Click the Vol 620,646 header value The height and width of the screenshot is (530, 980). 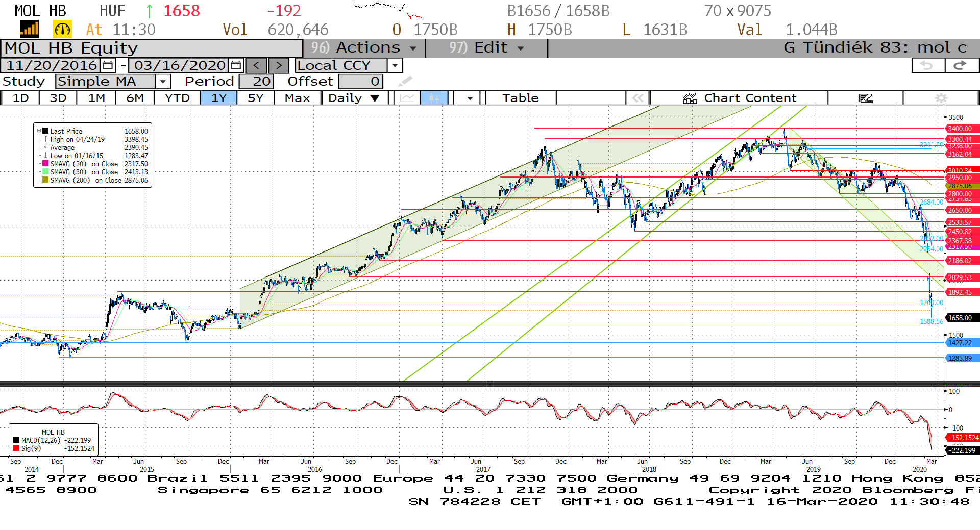(276, 30)
